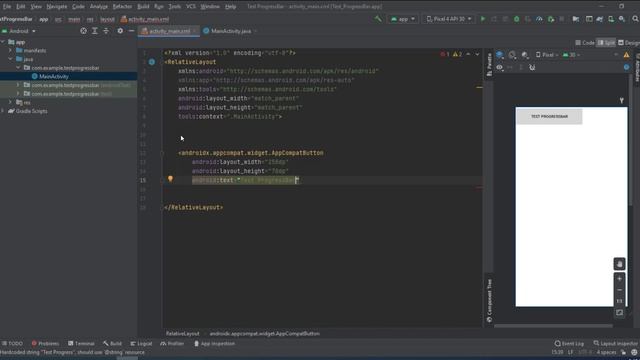Click the 4 spaces indent status entry
Screen dimensions: 640x360
coord(606,352)
